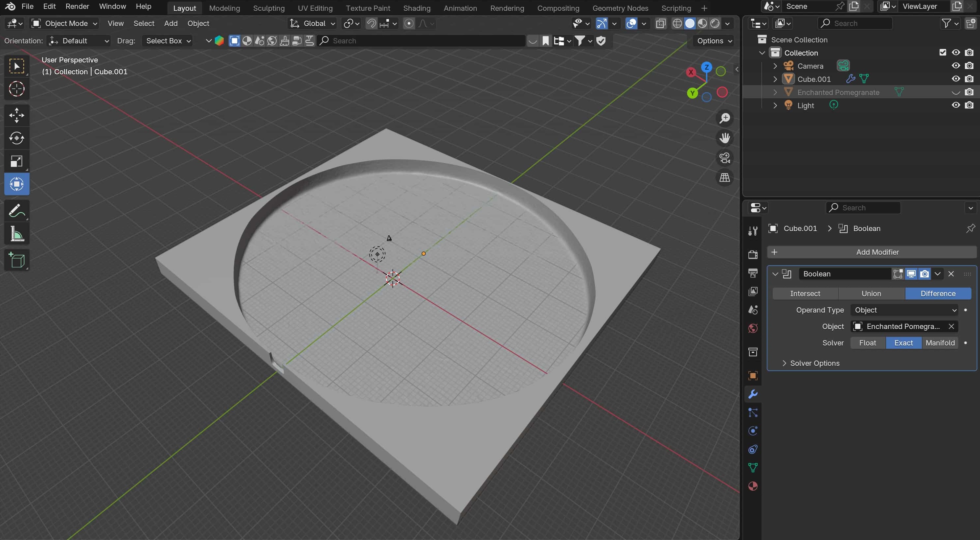Click the outliner Search field

(x=855, y=23)
